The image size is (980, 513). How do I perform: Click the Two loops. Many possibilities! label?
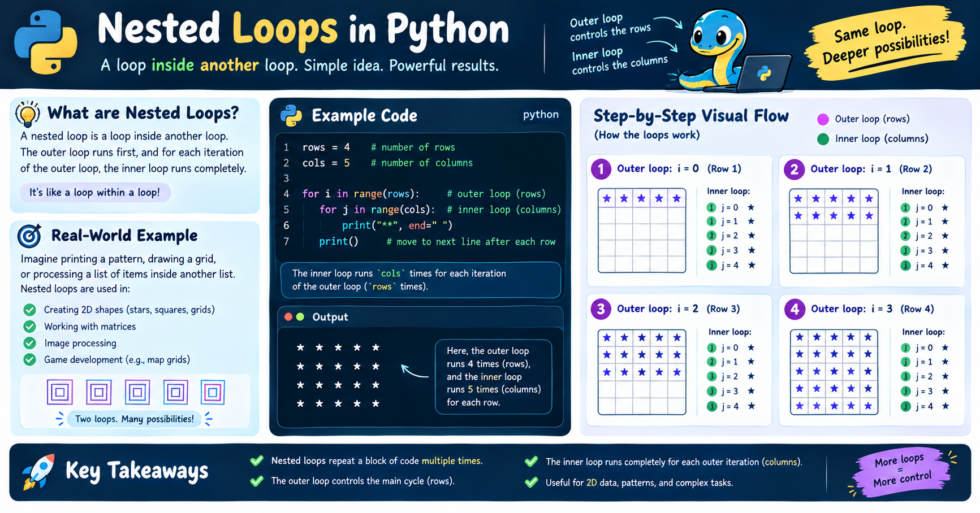click(x=135, y=419)
